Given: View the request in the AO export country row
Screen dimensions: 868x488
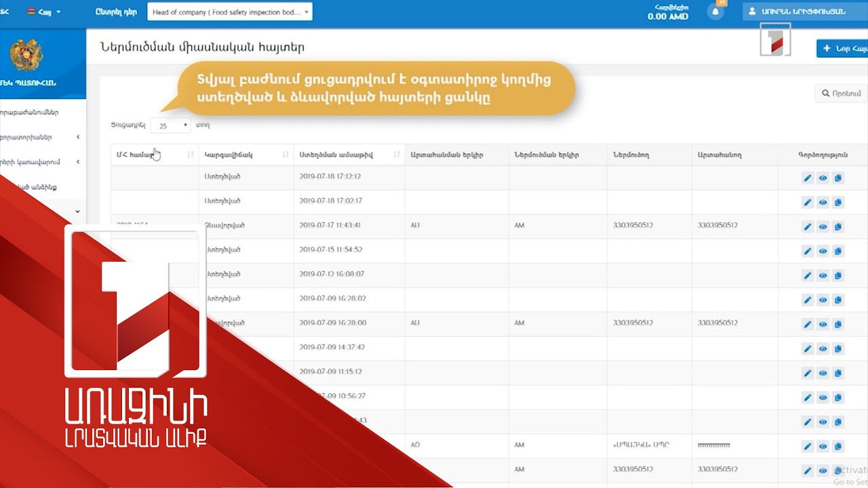Looking at the screenshot, I should tap(823, 447).
